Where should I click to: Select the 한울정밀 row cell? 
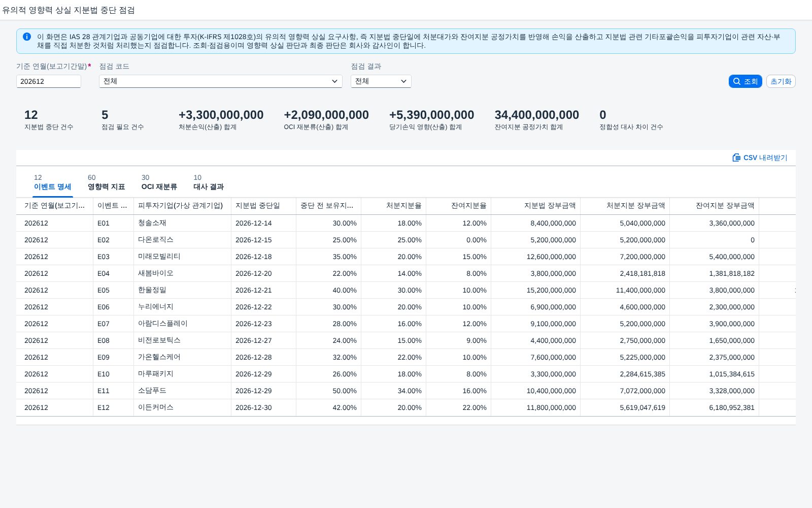tap(182, 290)
